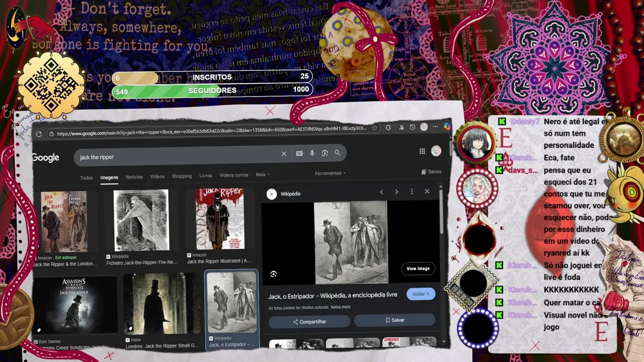
Task: Open browser history clock icon
Action: [413, 127]
